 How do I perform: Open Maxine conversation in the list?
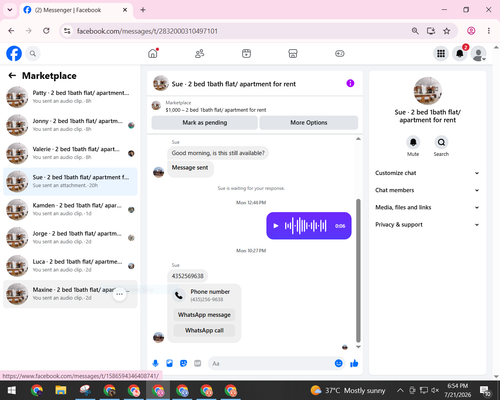click(x=70, y=294)
